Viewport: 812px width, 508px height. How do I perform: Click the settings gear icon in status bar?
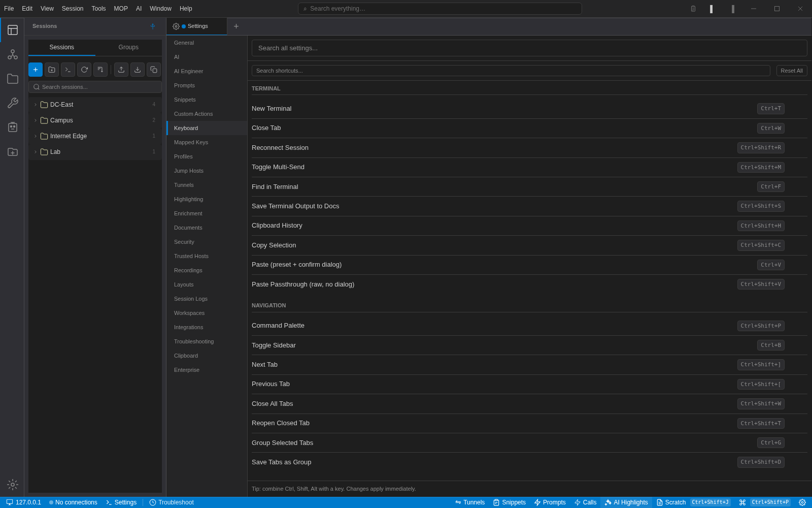[802, 502]
